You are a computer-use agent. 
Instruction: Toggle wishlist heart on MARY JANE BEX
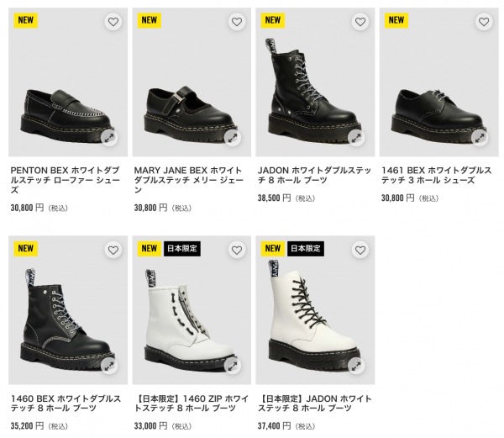(237, 22)
